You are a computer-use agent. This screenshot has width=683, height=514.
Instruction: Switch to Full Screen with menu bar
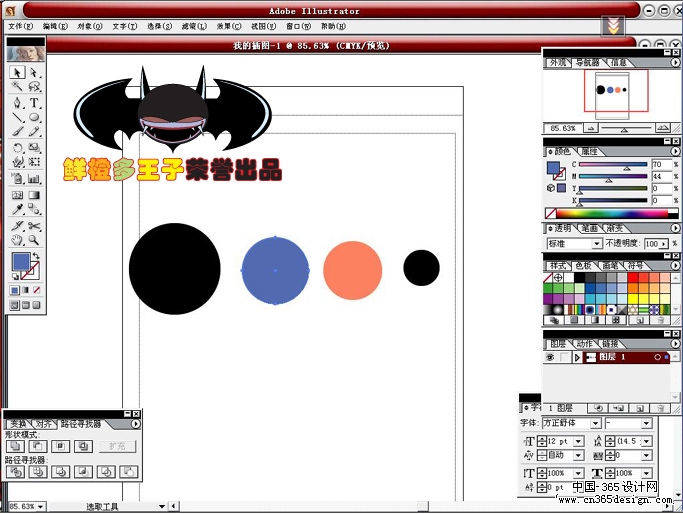pyautogui.click(x=26, y=305)
